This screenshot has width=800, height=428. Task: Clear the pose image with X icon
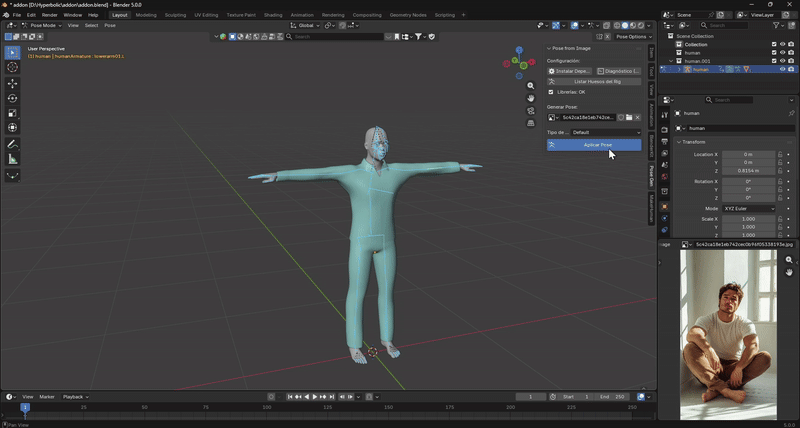(637, 117)
